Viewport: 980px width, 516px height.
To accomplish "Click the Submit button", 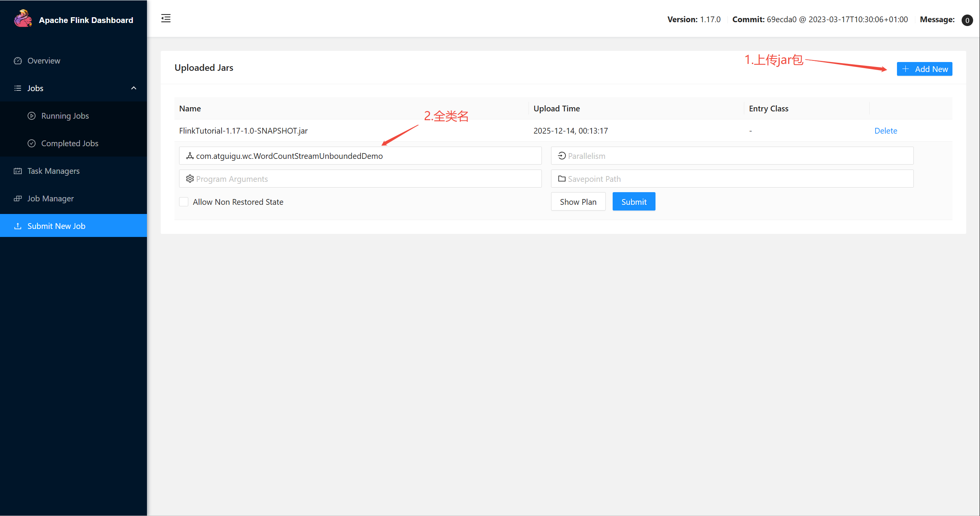I will (634, 202).
